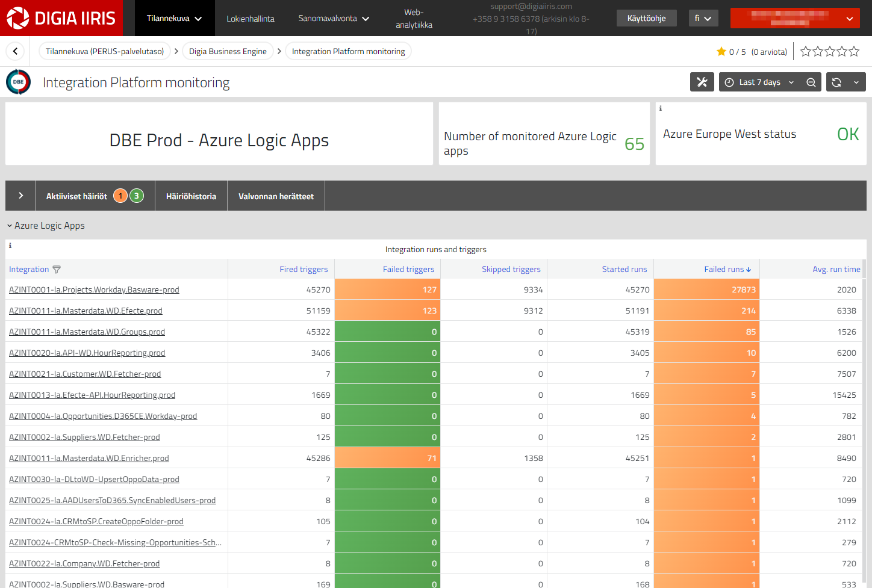
Task: Open AZINT0011-la.Masterdata.WD.Groups.prod link
Action: click(x=87, y=332)
